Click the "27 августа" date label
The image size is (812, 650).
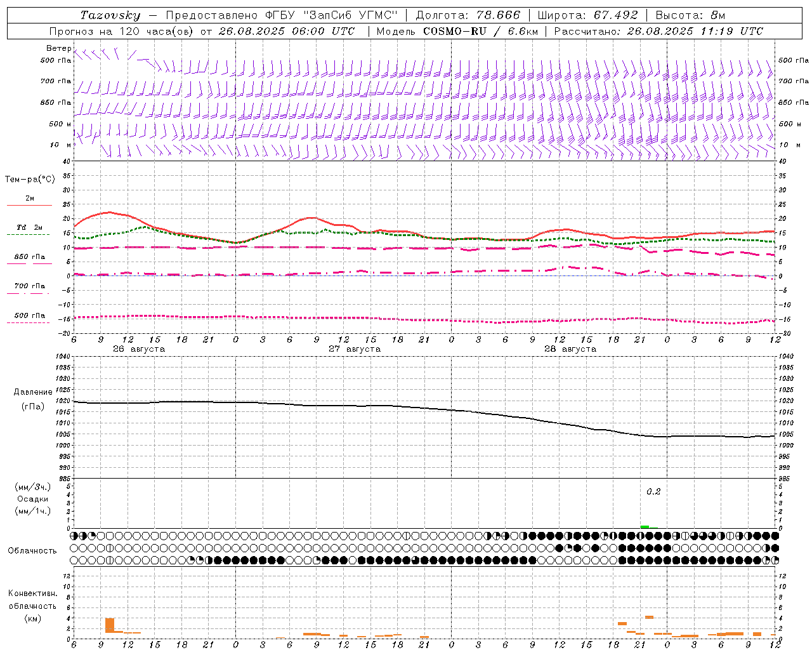pos(355,349)
